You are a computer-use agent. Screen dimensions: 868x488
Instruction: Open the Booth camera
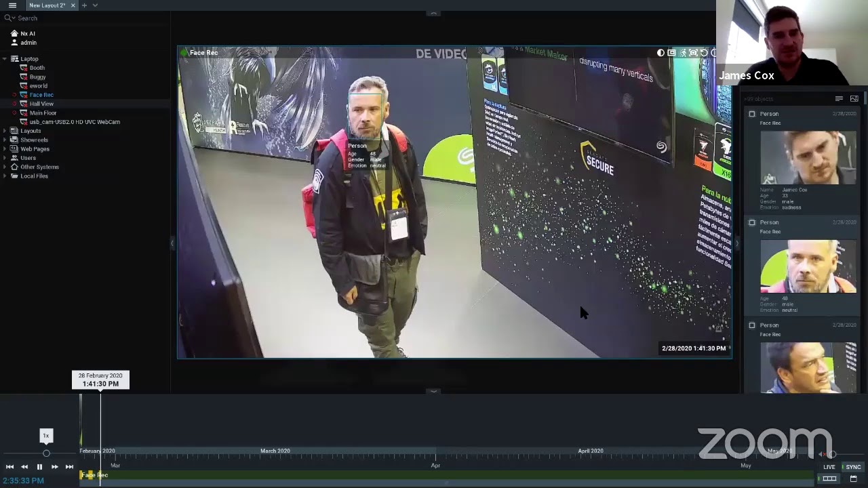37,68
